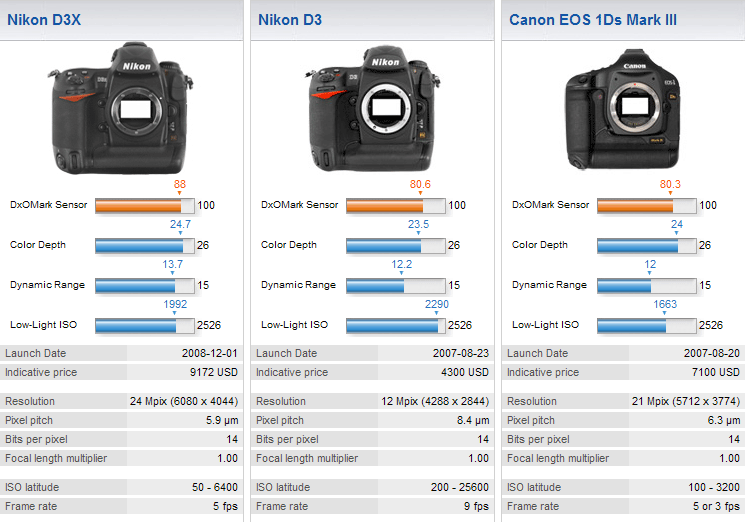Click Nikon D3 Bits per pixel label
Screen dimensions: 745x522
tap(287, 439)
